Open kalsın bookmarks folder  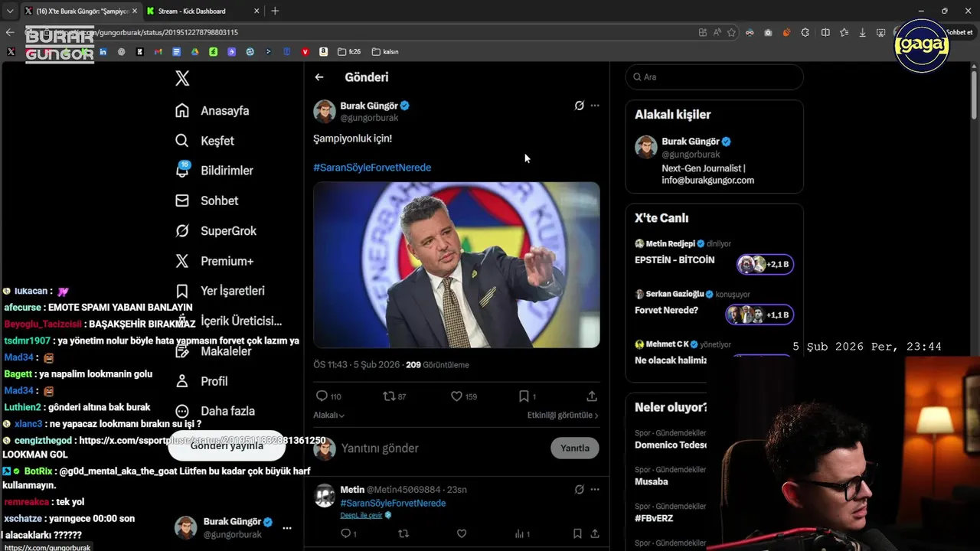[385, 51]
